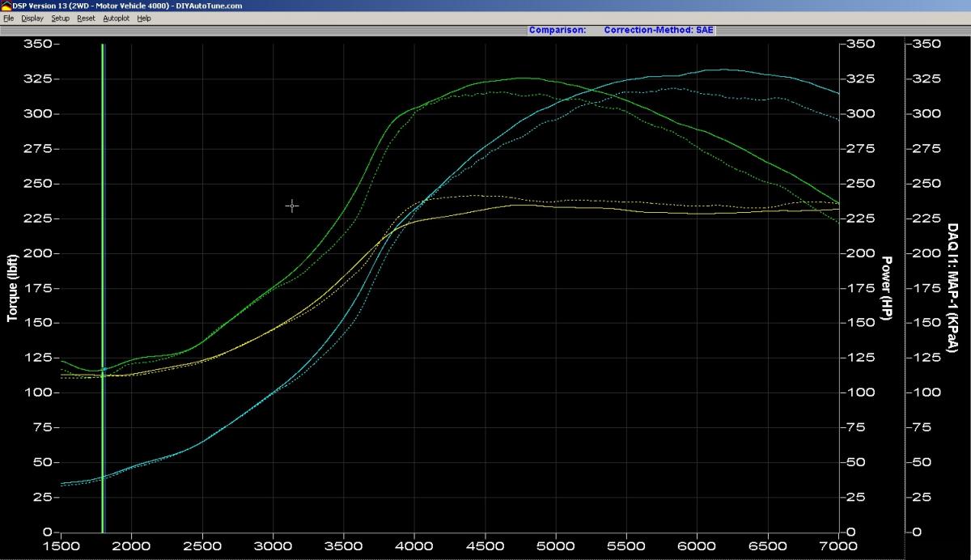Click the 4000 RPM label on horizontal axis
The width and height of the screenshot is (971, 560).
(x=414, y=546)
